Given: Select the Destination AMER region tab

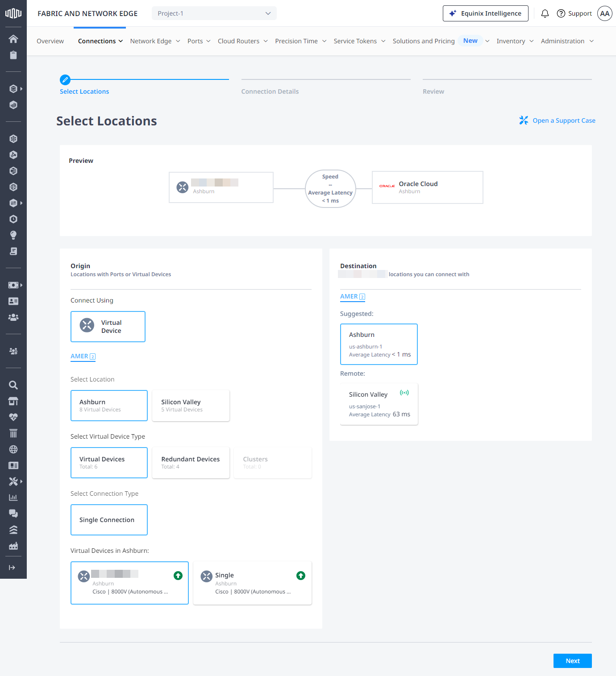Looking at the screenshot, I should click(x=353, y=297).
